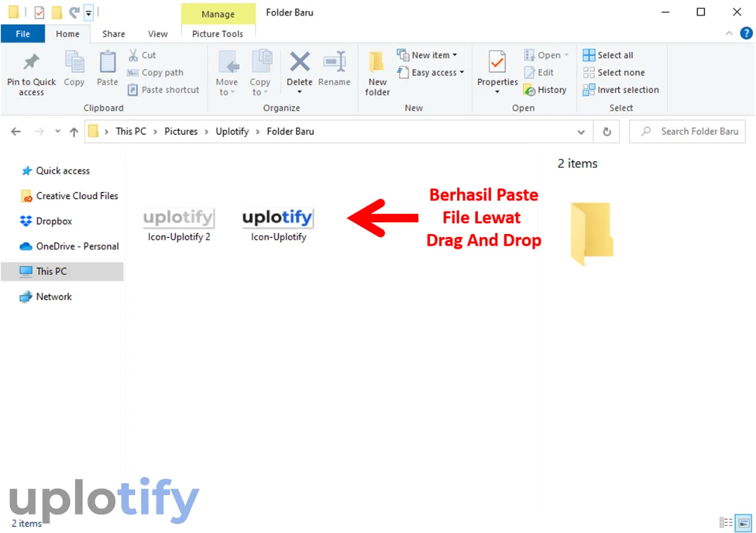Refresh the folder view
This screenshot has height=533, width=756.
point(607,132)
